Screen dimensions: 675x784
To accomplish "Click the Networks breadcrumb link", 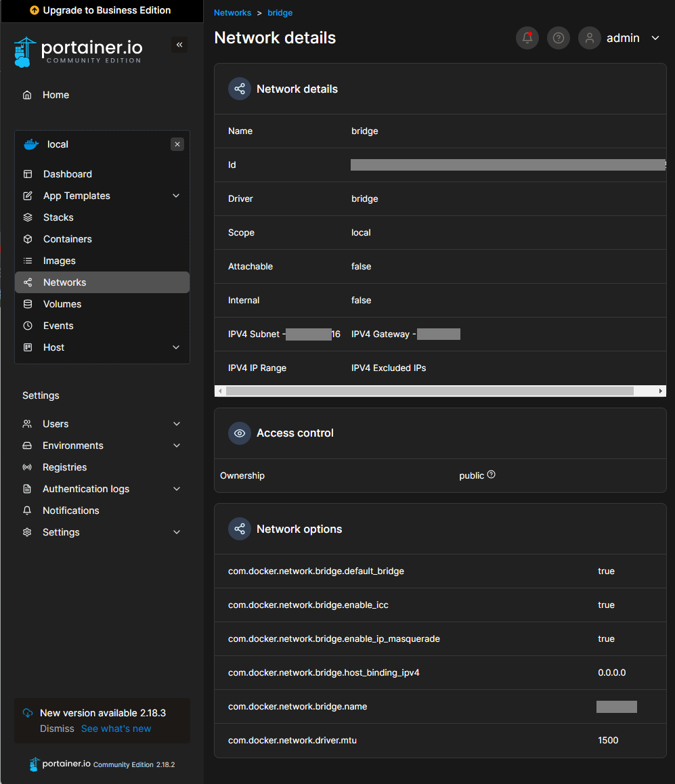I will pos(232,13).
